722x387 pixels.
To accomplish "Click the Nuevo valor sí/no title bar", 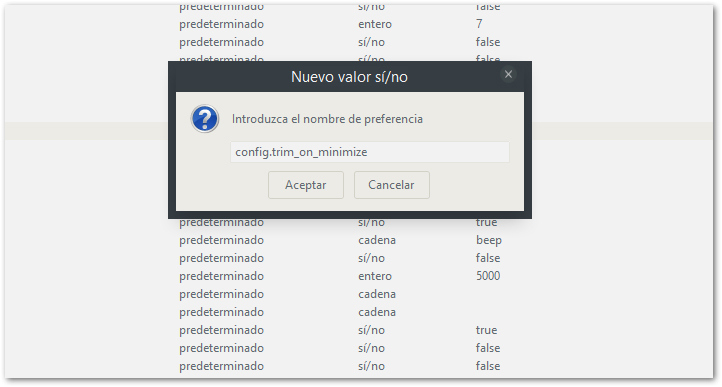I will [x=349, y=76].
